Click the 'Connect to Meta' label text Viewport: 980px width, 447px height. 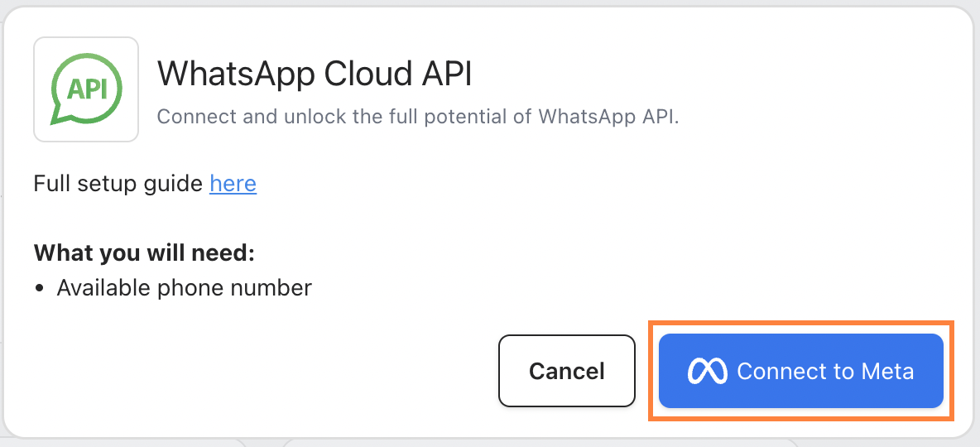tap(825, 372)
